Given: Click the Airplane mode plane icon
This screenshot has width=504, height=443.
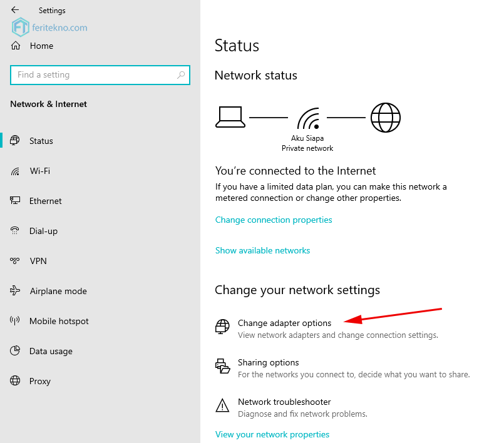Looking at the screenshot, I should 15,291.
